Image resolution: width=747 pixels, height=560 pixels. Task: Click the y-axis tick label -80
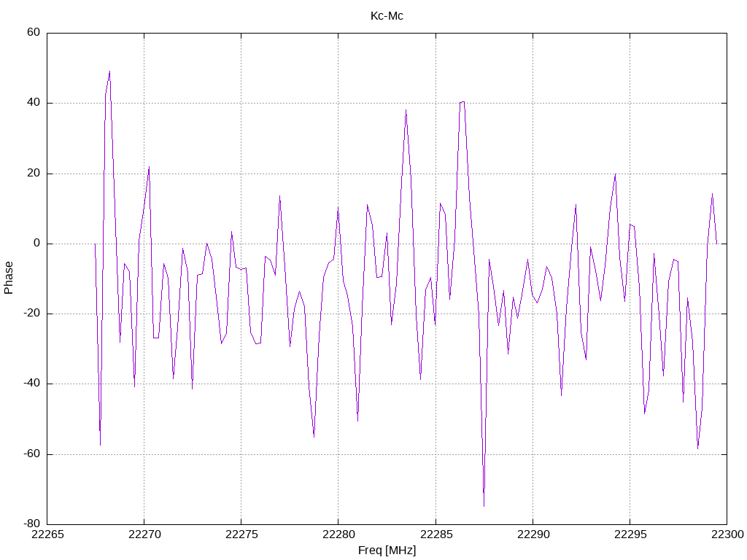click(32, 524)
